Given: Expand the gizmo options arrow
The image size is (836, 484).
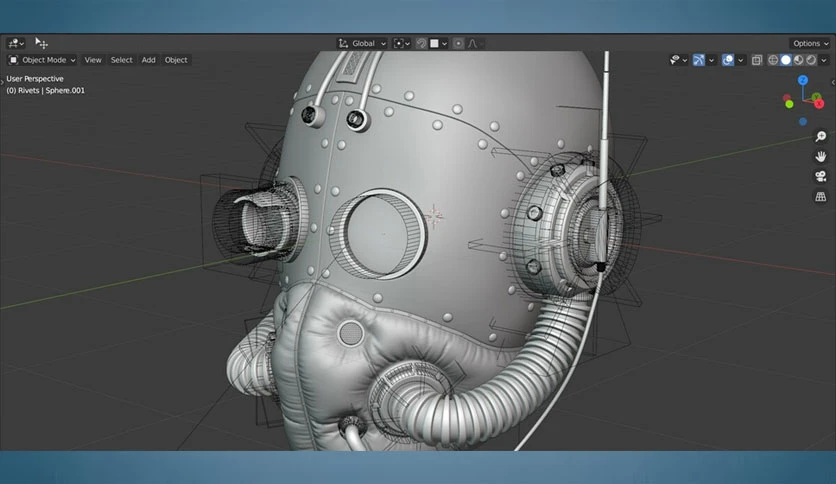Looking at the screenshot, I should [711, 60].
